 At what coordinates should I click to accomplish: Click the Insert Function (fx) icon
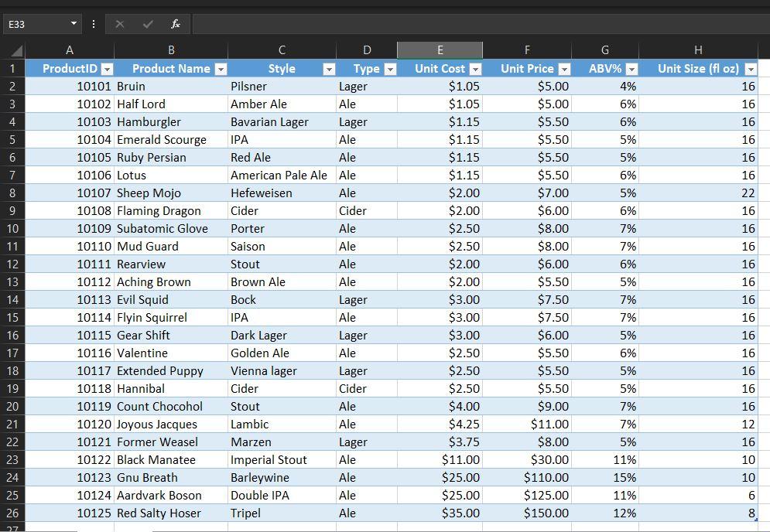pos(175,24)
